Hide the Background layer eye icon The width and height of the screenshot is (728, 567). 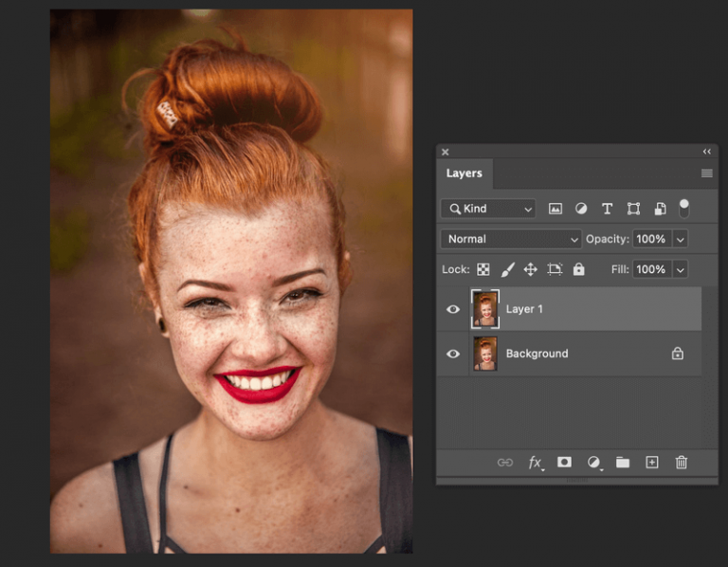453,354
